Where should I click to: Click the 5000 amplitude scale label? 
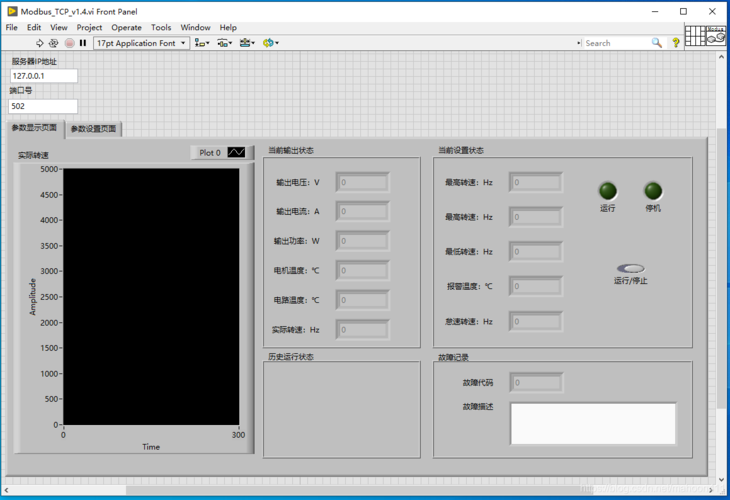pyautogui.click(x=48, y=169)
